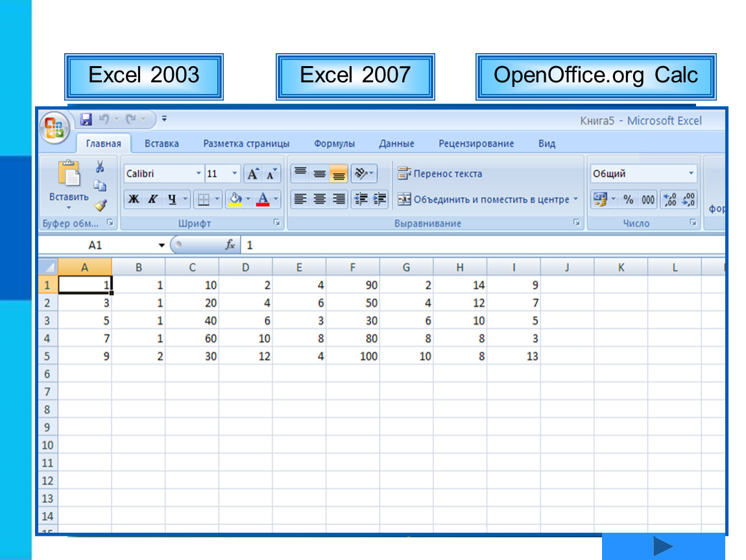Viewport: 746px width, 560px height.
Task: Switch to the Главная tab
Action: [103, 144]
